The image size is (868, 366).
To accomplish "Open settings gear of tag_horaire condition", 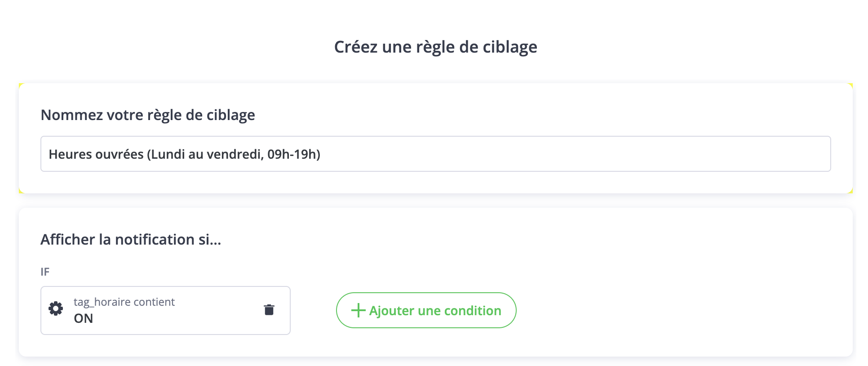I will pos(56,309).
